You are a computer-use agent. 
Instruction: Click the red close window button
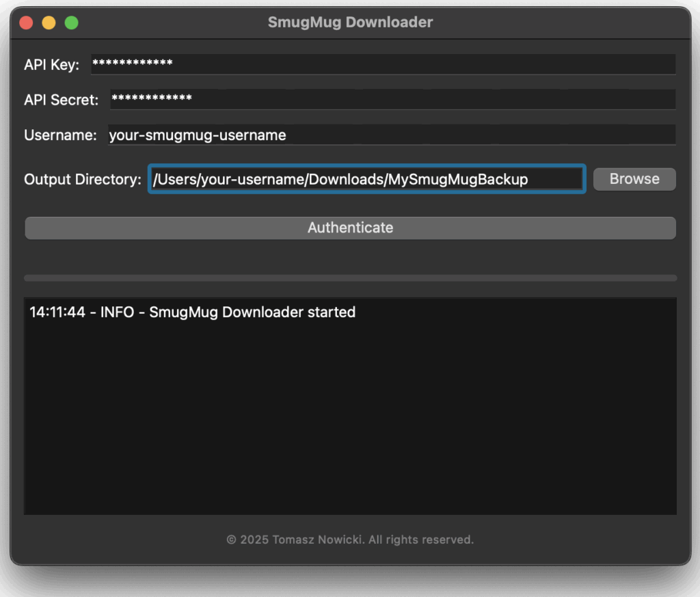[x=26, y=23]
